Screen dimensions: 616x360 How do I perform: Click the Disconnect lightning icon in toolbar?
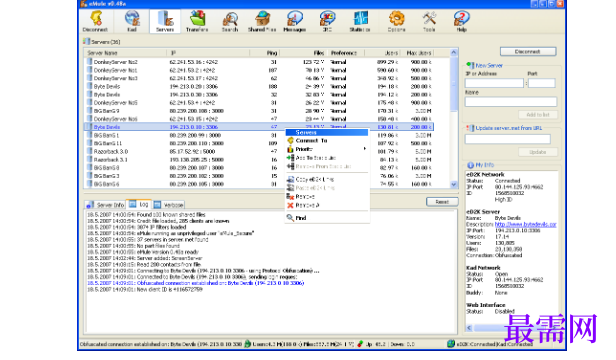pyautogui.click(x=95, y=21)
